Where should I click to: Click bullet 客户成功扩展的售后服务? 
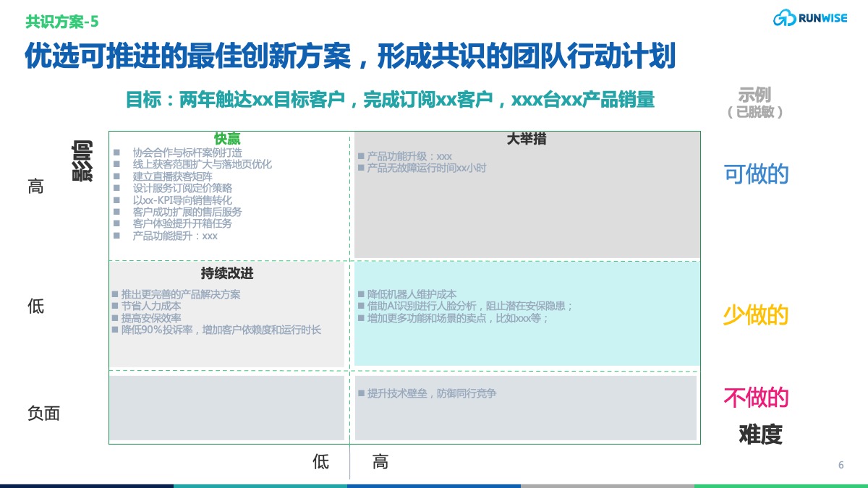pos(187,212)
